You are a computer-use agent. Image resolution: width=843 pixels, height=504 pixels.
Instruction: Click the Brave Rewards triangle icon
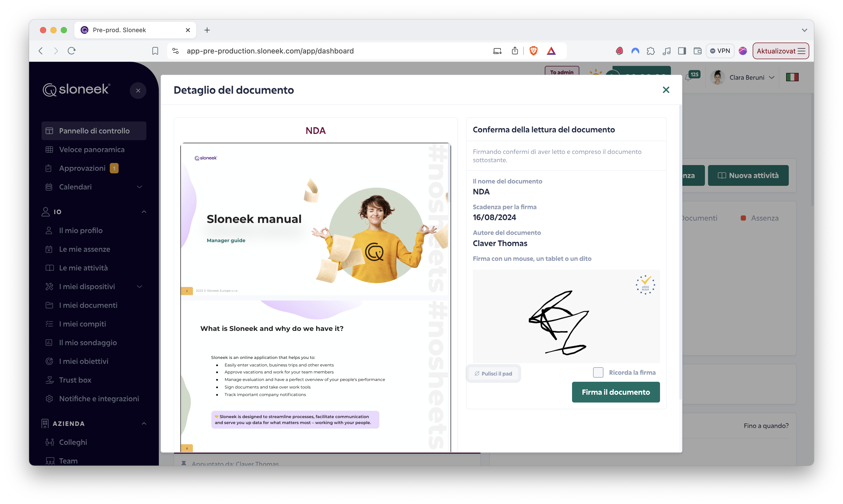[x=551, y=51]
